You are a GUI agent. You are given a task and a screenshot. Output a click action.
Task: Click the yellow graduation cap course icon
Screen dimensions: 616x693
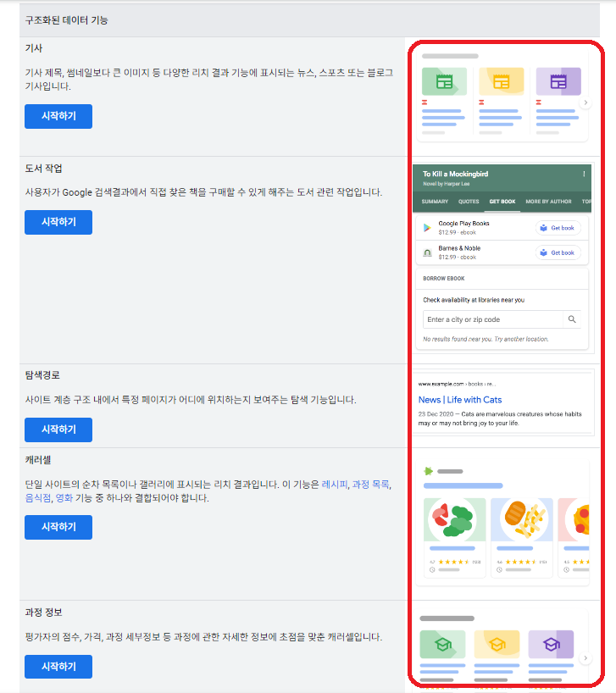point(497,645)
